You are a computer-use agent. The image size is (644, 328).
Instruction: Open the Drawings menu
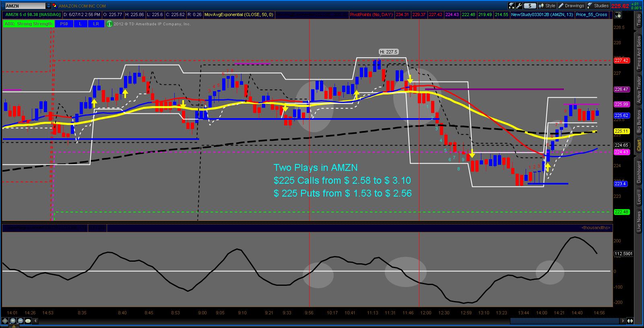point(571,6)
